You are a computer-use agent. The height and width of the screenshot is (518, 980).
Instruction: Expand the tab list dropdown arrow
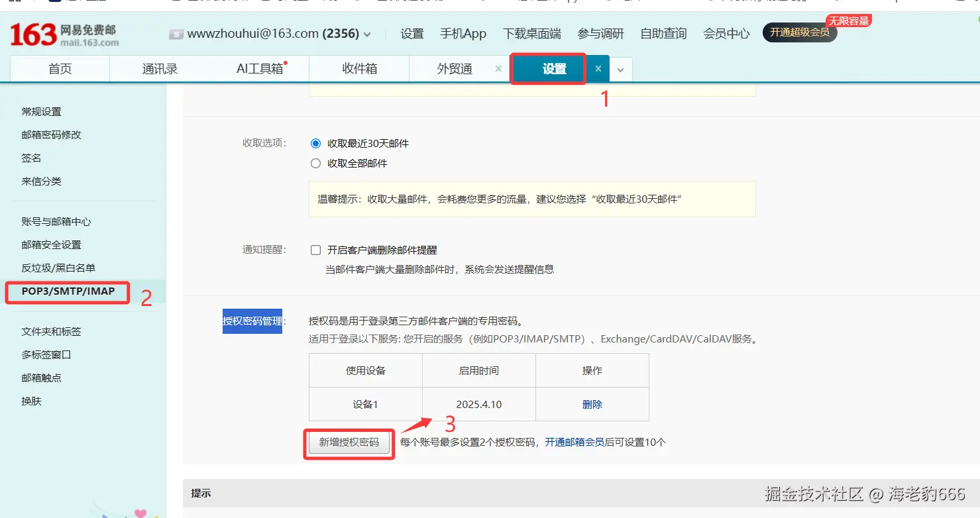(x=620, y=70)
